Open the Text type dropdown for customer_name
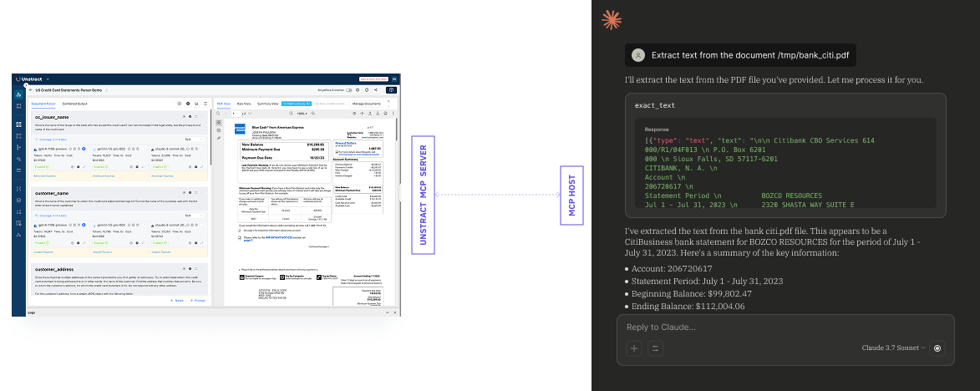The image size is (980, 391). tap(194, 216)
